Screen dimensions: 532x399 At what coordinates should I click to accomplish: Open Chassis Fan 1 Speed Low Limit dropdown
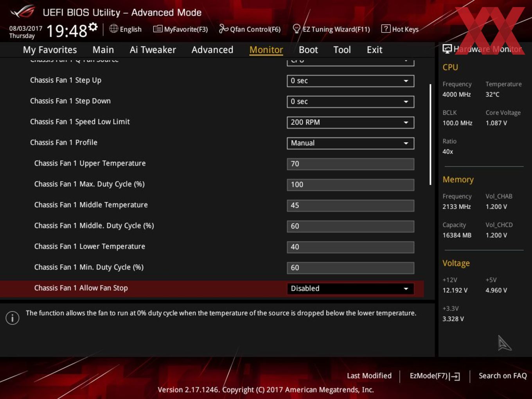(x=350, y=122)
